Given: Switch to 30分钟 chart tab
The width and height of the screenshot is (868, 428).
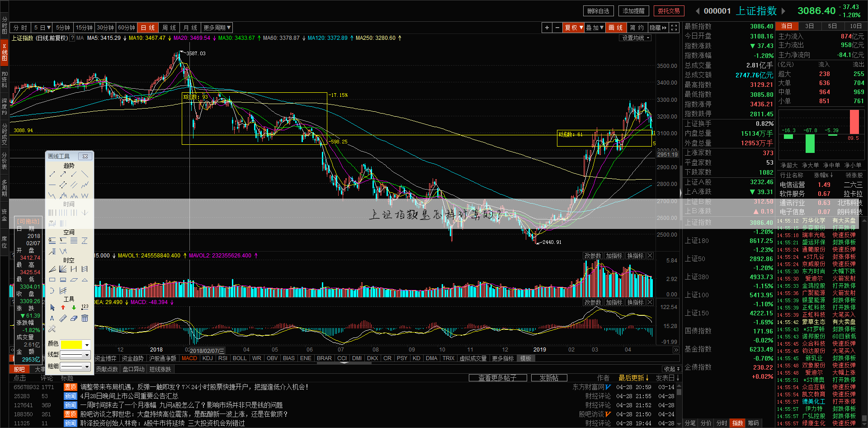Looking at the screenshot, I should tap(105, 28).
